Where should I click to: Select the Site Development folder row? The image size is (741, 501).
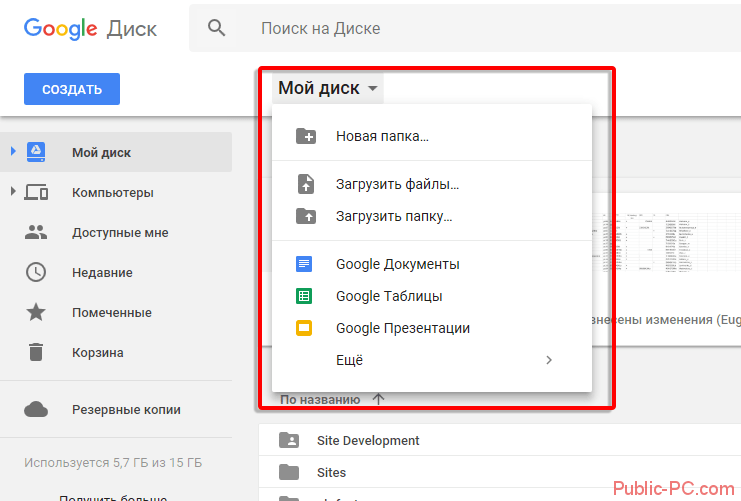coord(500,440)
